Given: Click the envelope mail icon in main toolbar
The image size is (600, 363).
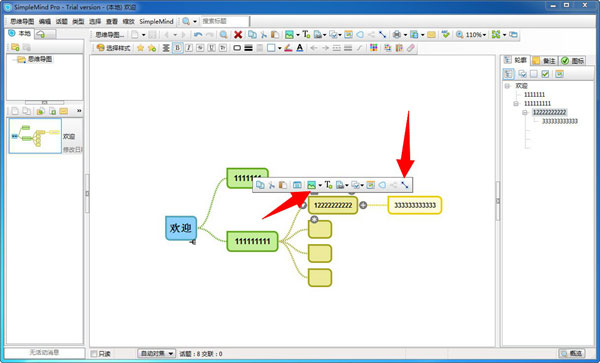Looking at the screenshot, I should [x=431, y=35].
